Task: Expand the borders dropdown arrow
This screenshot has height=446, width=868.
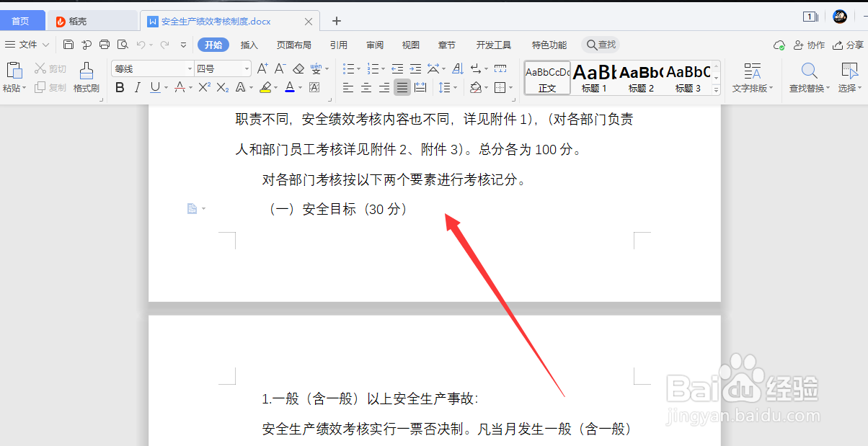Action: pyautogui.click(x=510, y=88)
